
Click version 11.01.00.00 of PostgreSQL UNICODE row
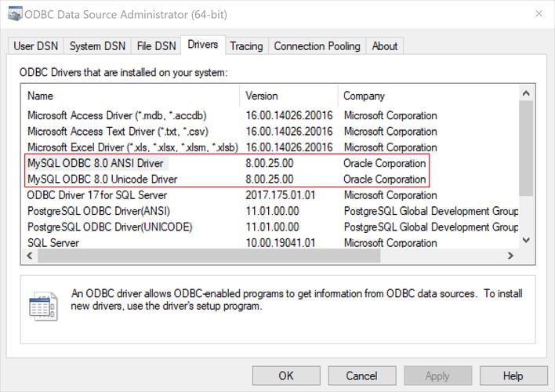pos(272,227)
